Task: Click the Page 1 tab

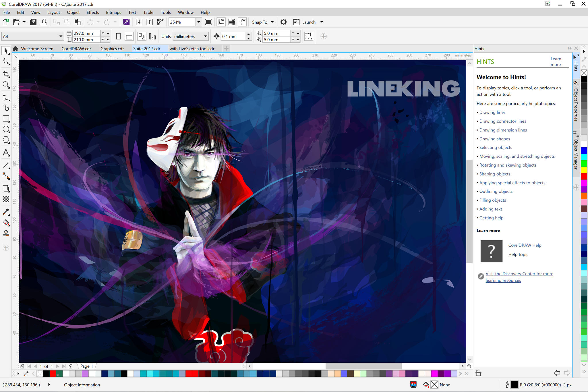Action: tap(86, 366)
